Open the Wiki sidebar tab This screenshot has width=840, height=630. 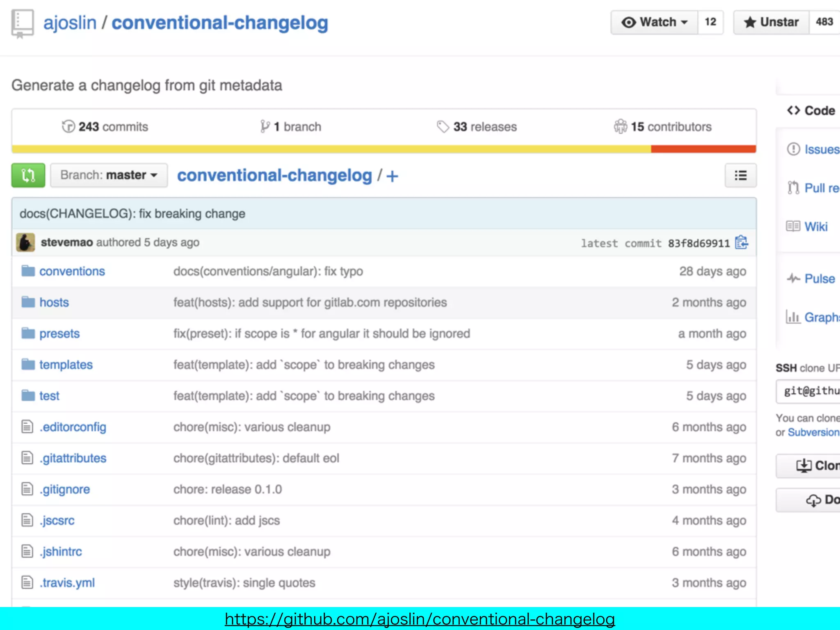pos(807,227)
